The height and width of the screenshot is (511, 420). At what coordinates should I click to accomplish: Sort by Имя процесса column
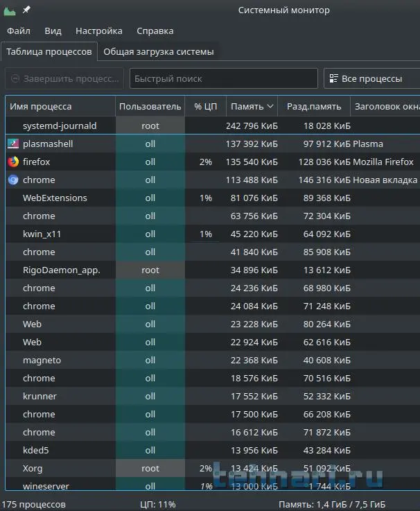click(60, 107)
